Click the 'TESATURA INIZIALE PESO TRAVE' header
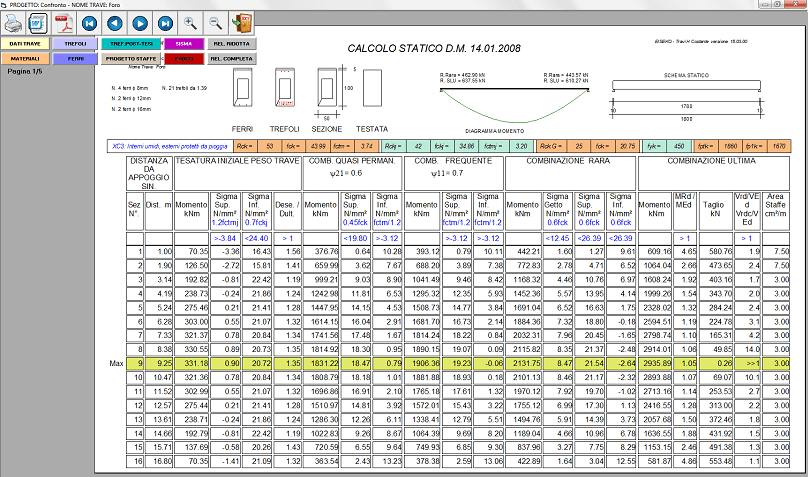Screen dimensions: 808x477 click(238, 161)
